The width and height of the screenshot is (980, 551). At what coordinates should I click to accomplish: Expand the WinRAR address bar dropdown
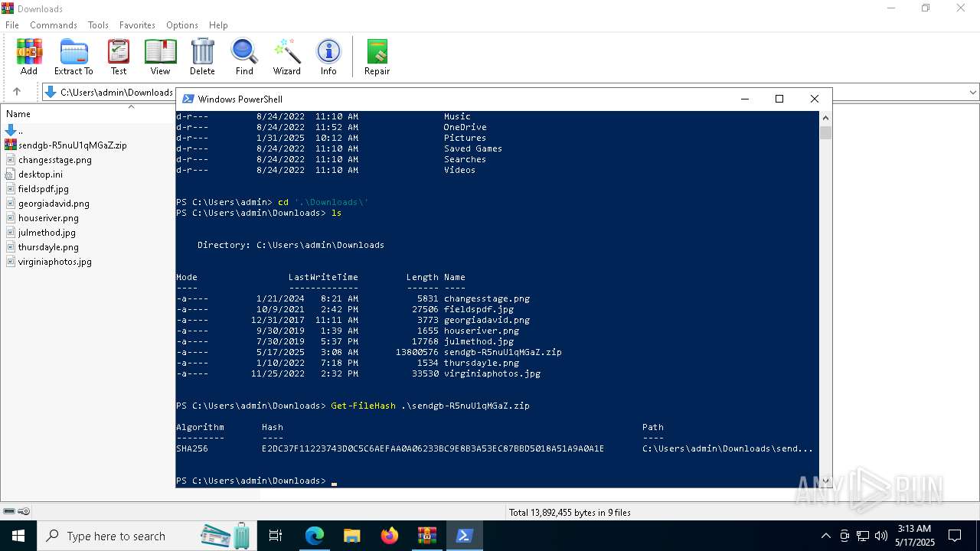click(x=973, y=93)
